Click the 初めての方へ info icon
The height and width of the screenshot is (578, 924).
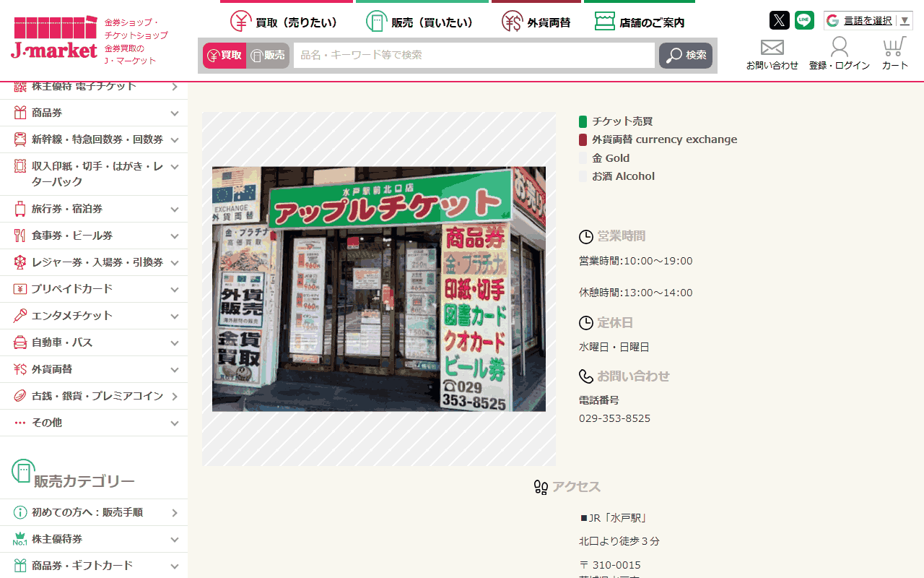tap(20, 512)
